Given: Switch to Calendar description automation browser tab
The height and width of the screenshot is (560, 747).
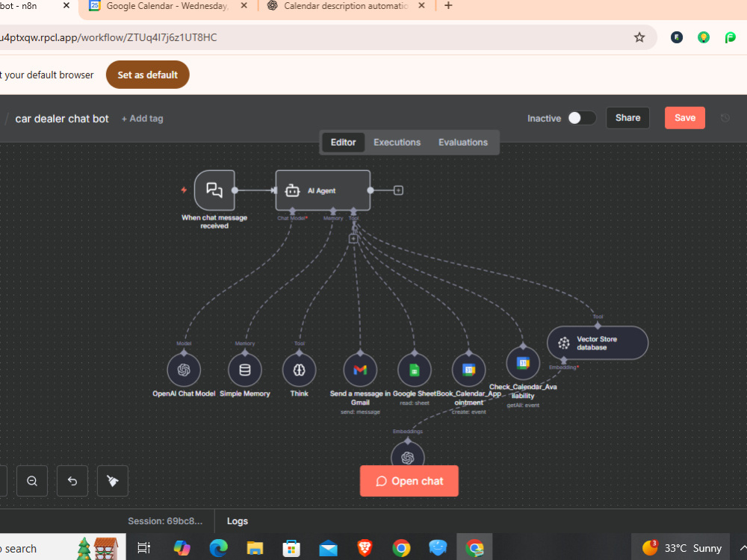Looking at the screenshot, I should (346, 6).
